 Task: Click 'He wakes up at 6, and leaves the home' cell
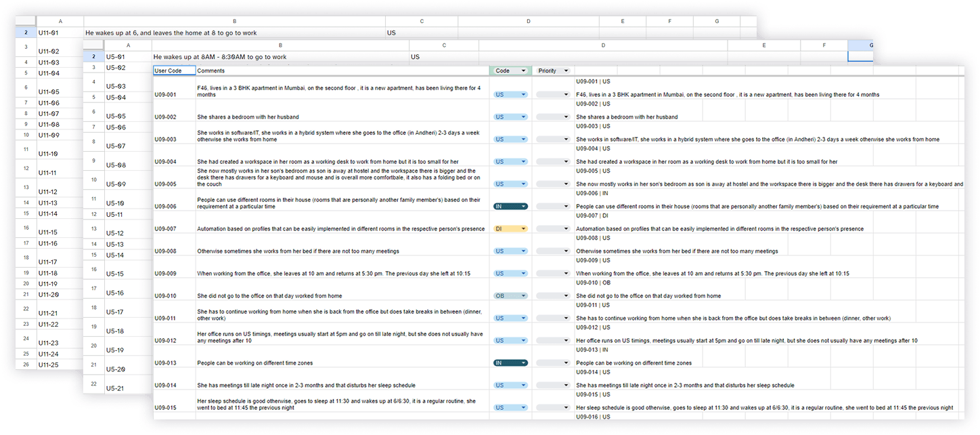[x=234, y=33]
